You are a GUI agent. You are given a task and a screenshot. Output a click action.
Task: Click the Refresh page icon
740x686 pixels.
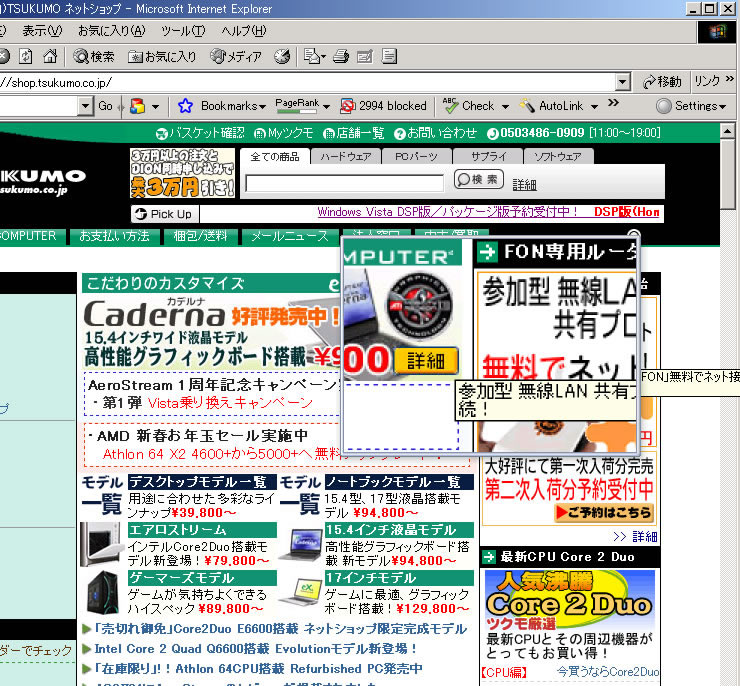click(x=26, y=56)
